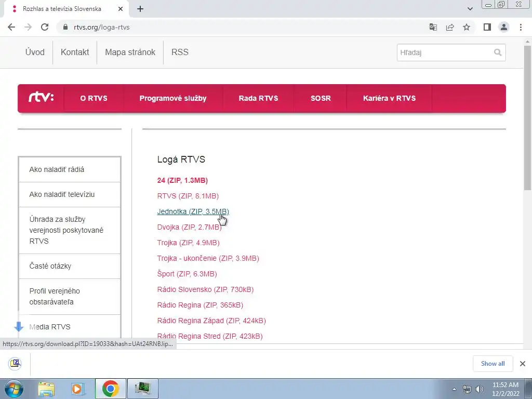Download Dvojka (ZIP, 2.7MB) logo
The width and height of the screenshot is (532, 399).
pyautogui.click(x=189, y=227)
